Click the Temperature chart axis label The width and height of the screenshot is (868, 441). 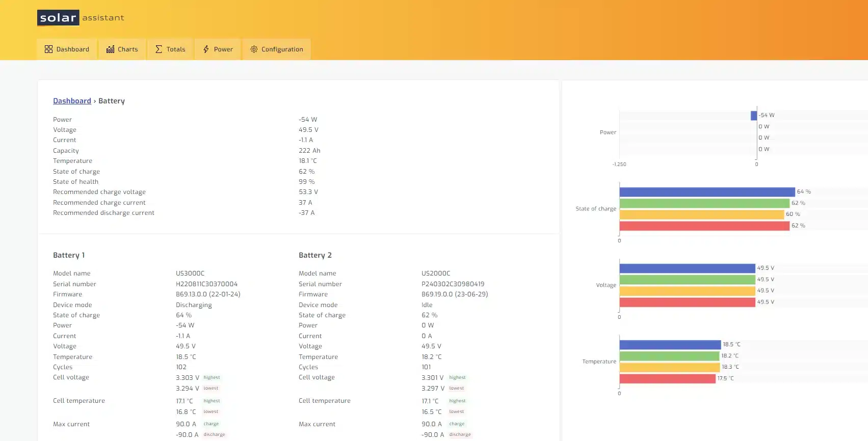pos(599,362)
